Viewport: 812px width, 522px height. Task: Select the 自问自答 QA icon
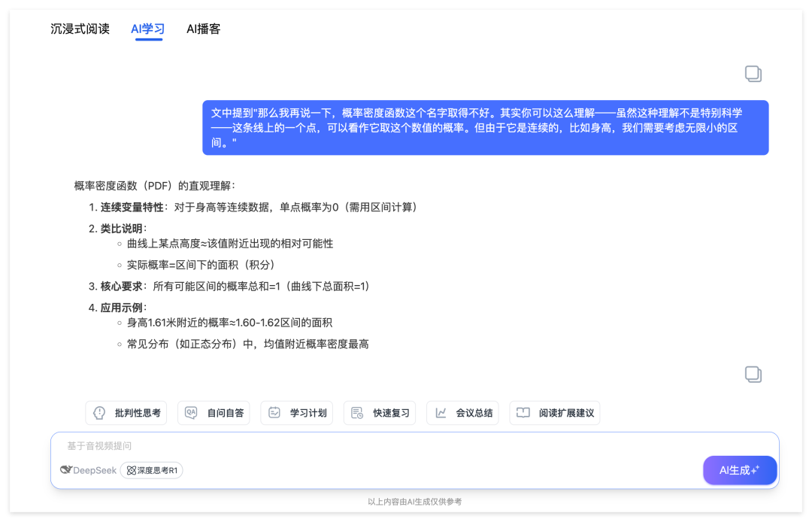point(191,412)
